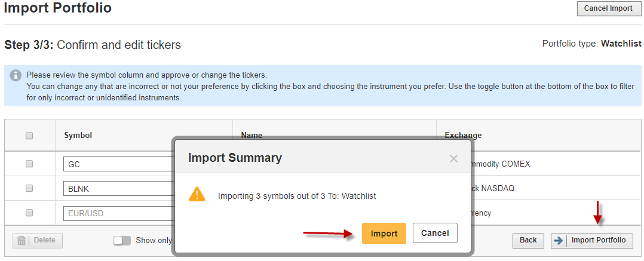Click the EUR/USD symbol input box
Viewport: 644px width, 261px height.
[x=118, y=213]
